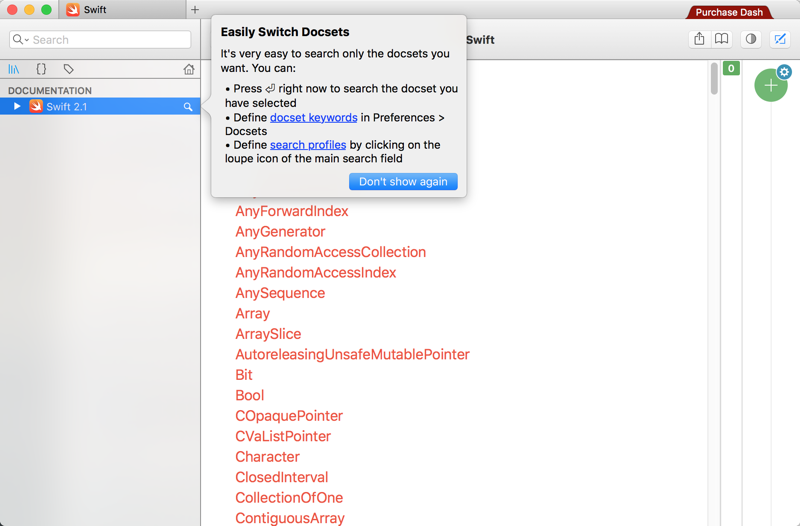Click the Swift logo next to Swift 2.1
The width and height of the screenshot is (800, 526).
36,106
